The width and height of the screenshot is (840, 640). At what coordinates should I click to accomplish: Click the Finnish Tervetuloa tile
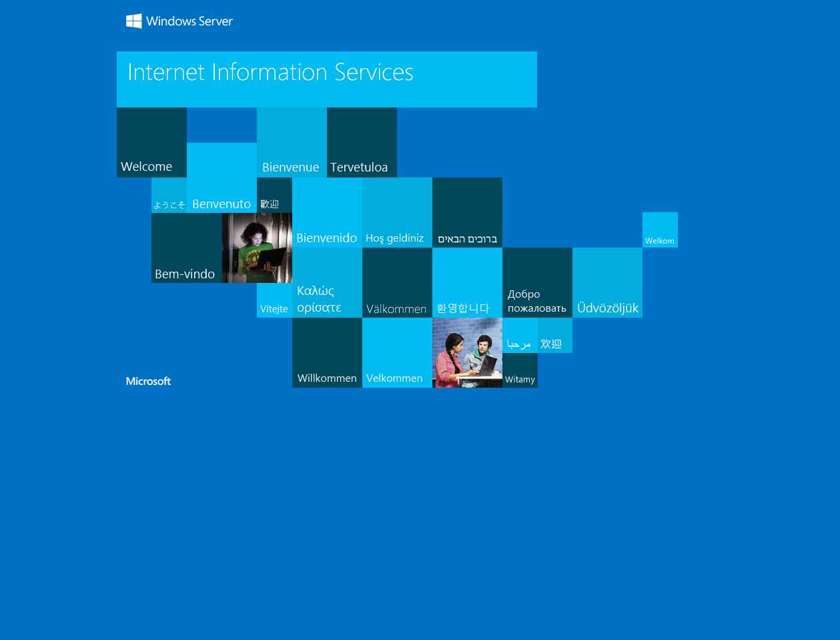point(362,143)
